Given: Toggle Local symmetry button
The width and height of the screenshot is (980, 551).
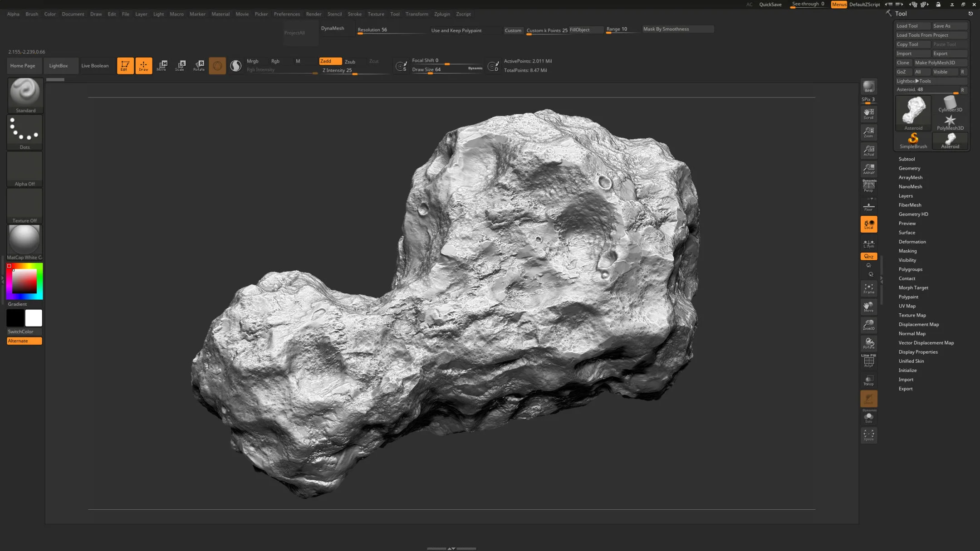Looking at the screenshot, I should (x=868, y=224).
